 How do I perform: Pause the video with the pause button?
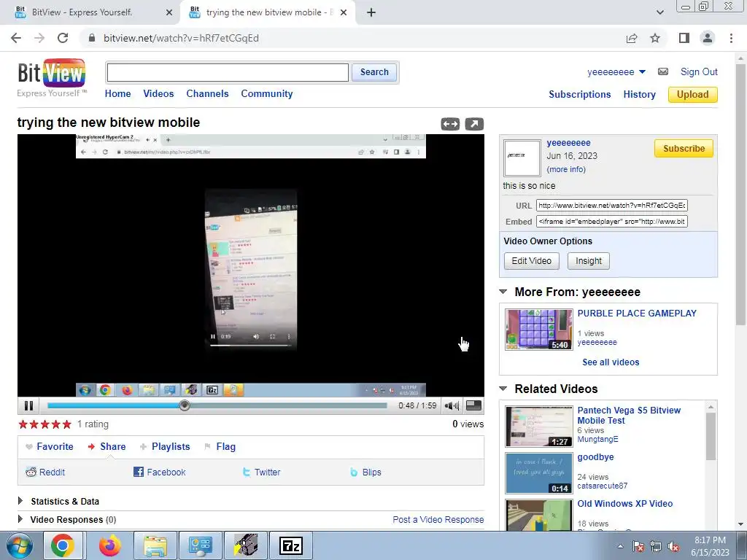pyautogui.click(x=28, y=405)
